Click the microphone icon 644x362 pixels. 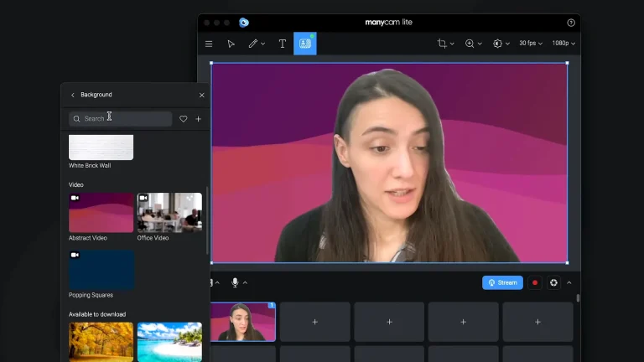235,282
